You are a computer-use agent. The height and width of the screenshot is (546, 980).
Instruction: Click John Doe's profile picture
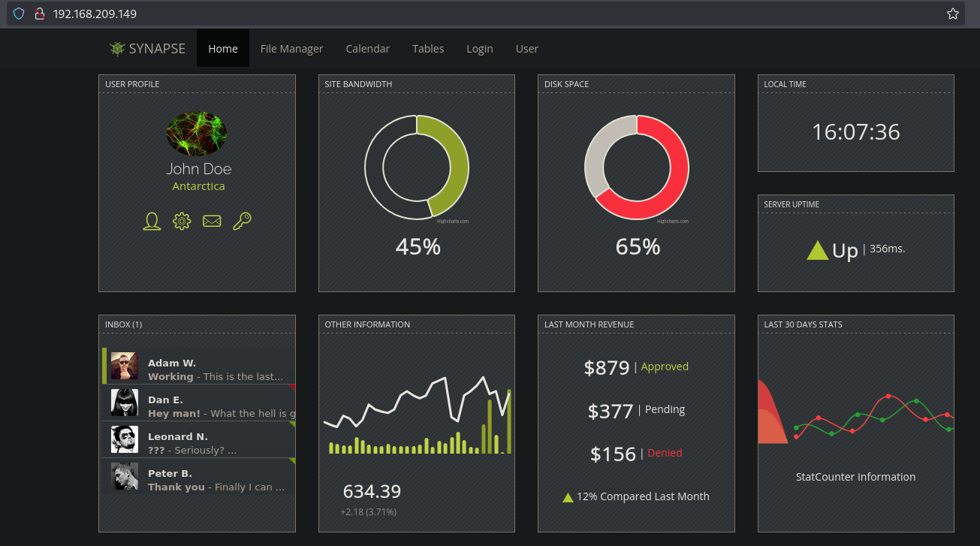point(197,134)
